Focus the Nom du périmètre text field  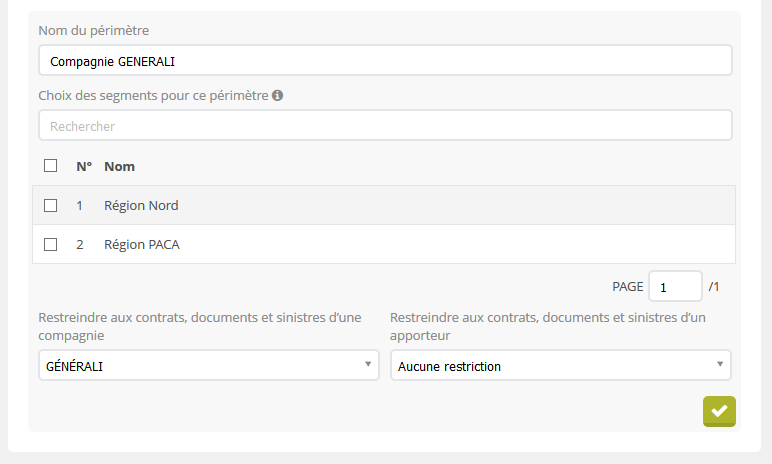[x=385, y=61]
